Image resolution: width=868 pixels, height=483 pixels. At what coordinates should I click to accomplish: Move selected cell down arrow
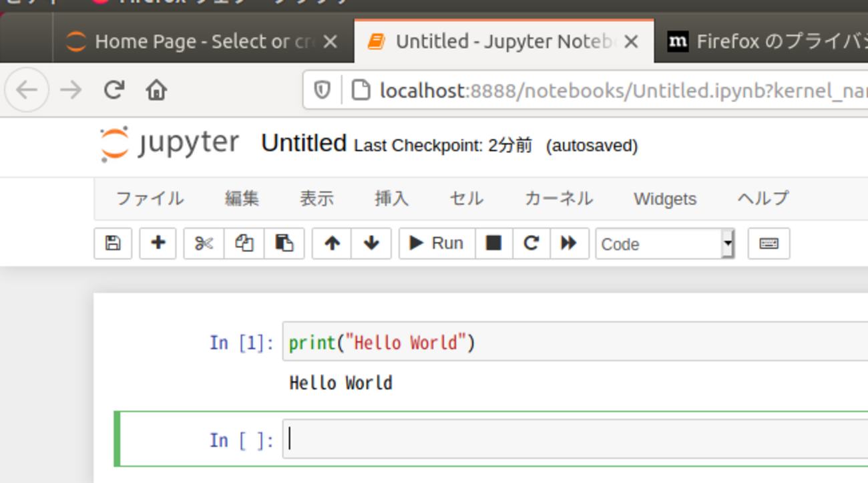(371, 243)
